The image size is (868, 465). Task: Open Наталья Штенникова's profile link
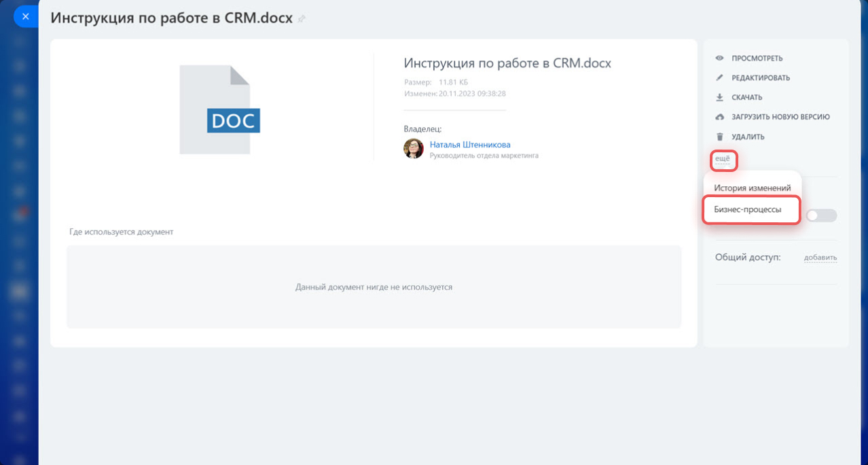click(x=470, y=145)
